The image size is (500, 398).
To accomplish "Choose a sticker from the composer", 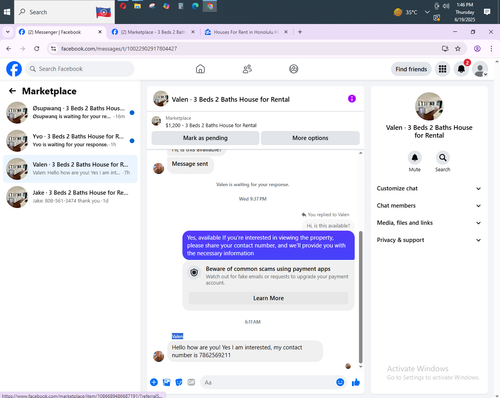I will pos(179,382).
